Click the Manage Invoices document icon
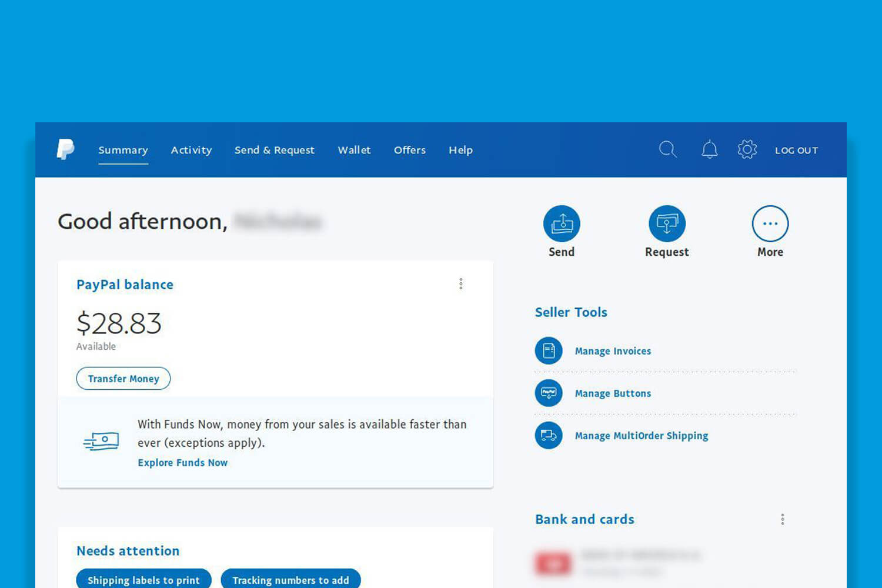The height and width of the screenshot is (588, 882). 549,351
